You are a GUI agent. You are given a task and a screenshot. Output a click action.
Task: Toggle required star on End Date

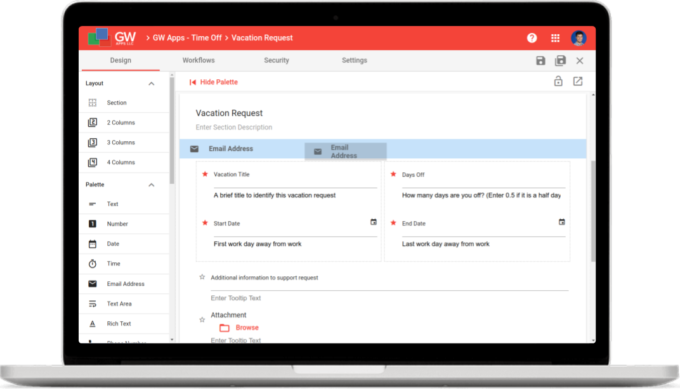[x=393, y=223]
